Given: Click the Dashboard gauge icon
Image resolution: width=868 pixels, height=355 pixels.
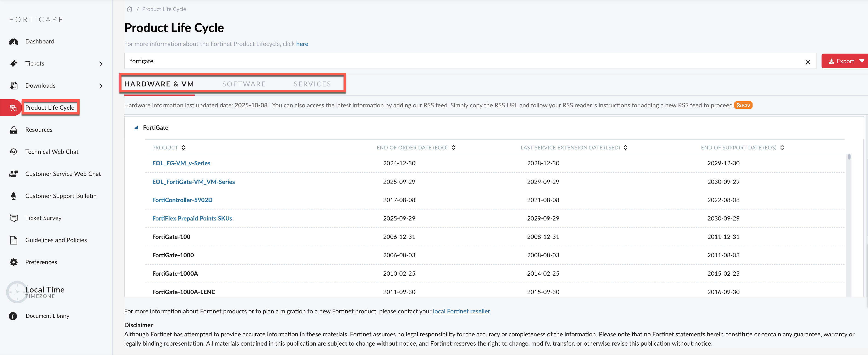Looking at the screenshot, I should (14, 41).
